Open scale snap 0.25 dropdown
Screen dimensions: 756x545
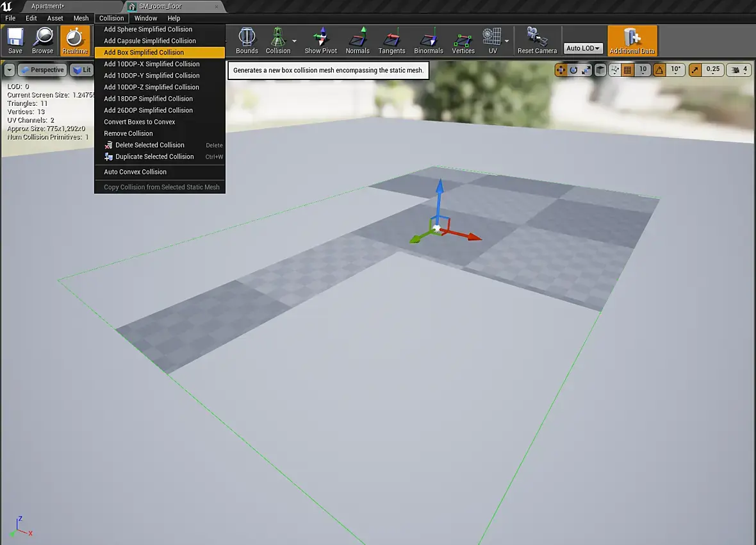click(712, 70)
